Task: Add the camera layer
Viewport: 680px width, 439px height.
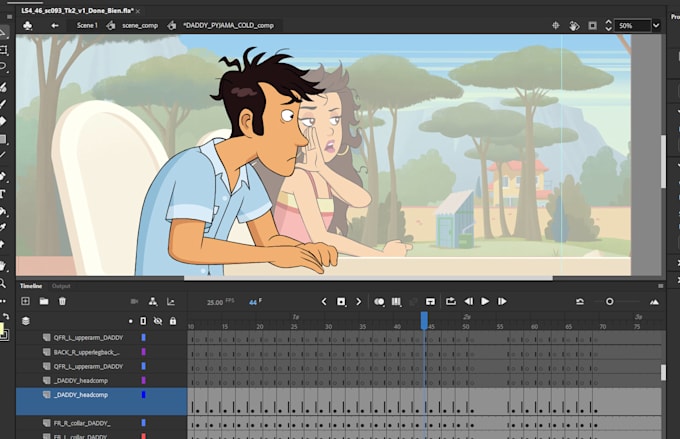Action: tap(134, 301)
